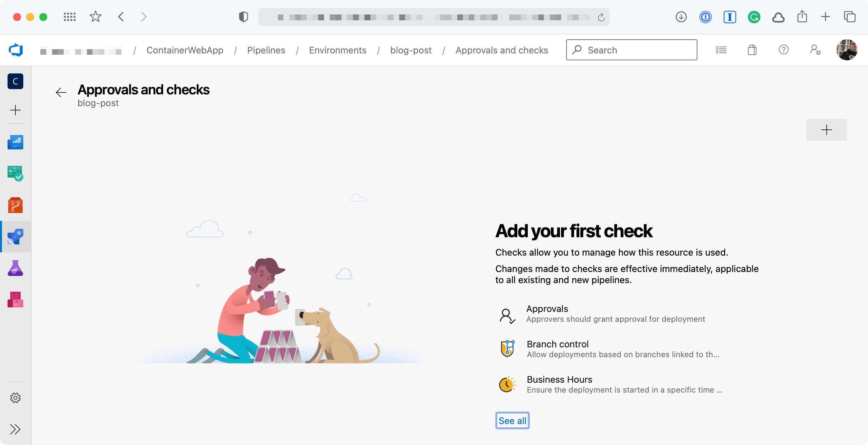Open Azure Boards from the sidebar

pyautogui.click(x=15, y=173)
